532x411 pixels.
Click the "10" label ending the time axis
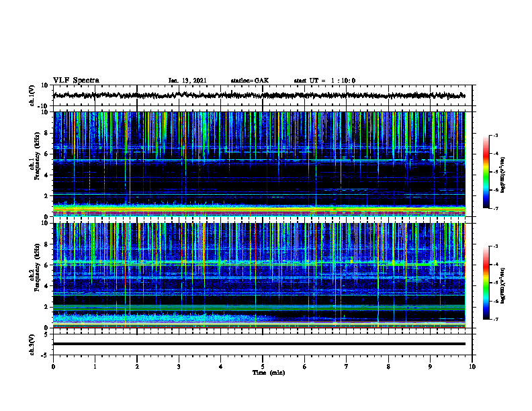point(472,367)
